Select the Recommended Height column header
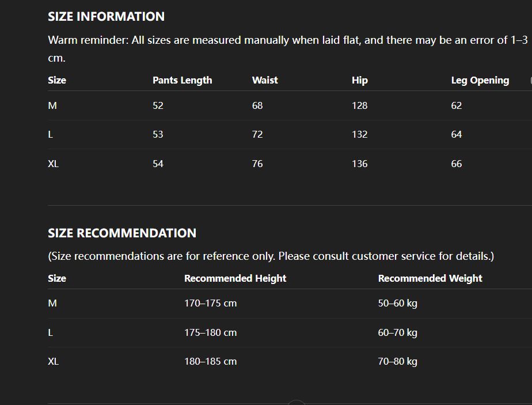 point(235,278)
